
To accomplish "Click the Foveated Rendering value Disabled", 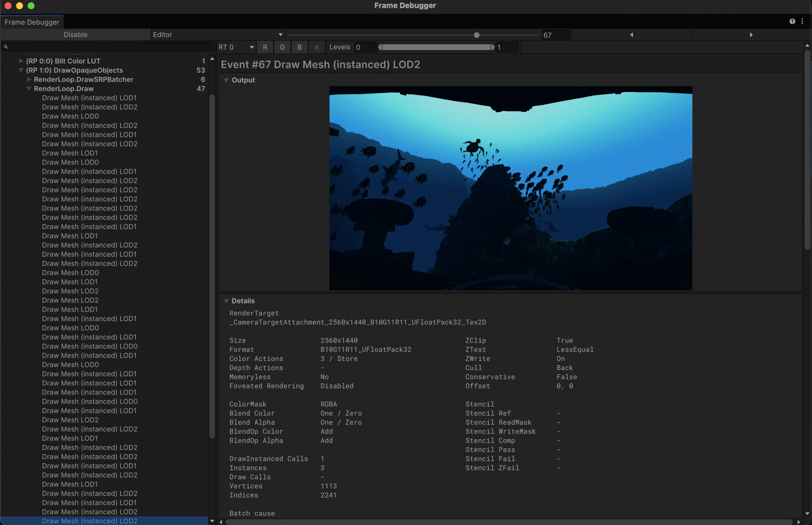I will 337,386.
